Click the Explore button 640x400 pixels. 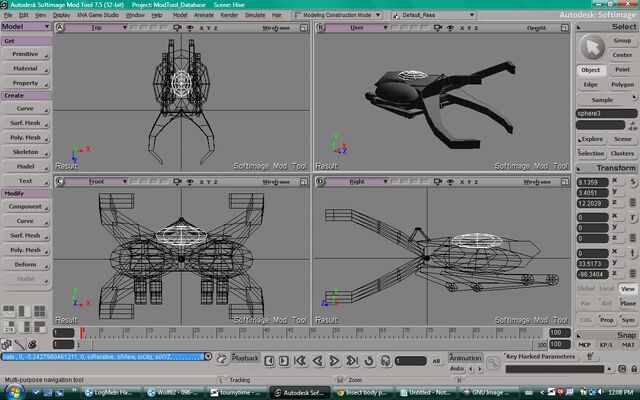click(x=591, y=139)
